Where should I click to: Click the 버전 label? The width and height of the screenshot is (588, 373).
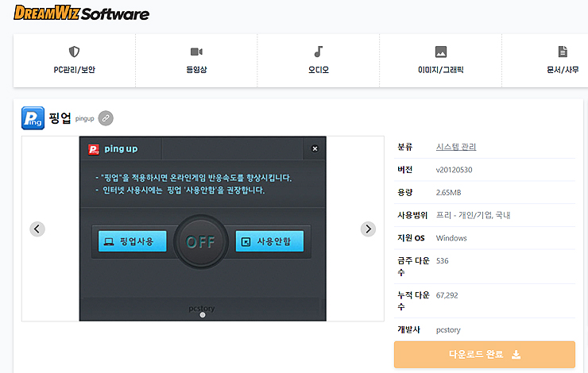tap(405, 170)
